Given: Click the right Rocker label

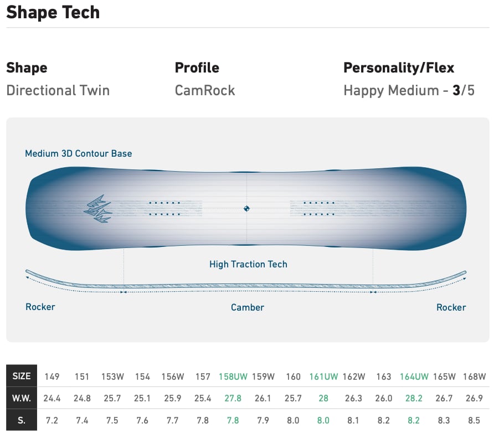Looking at the screenshot, I should click(x=451, y=307).
